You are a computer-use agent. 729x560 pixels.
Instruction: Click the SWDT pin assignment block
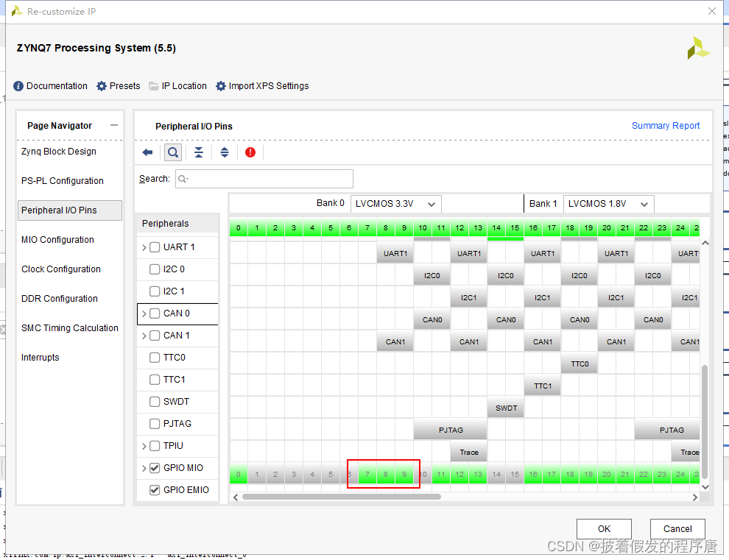coord(506,408)
